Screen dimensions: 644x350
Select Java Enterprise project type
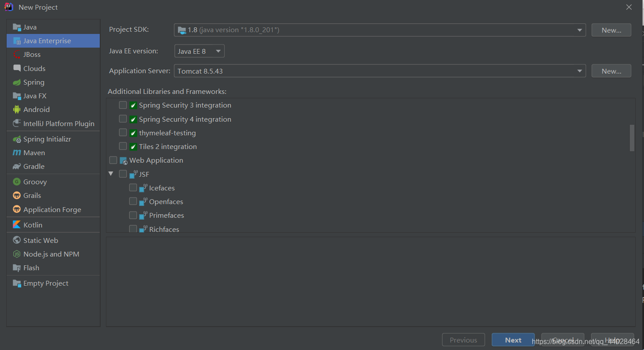click(x=53, y=41)
